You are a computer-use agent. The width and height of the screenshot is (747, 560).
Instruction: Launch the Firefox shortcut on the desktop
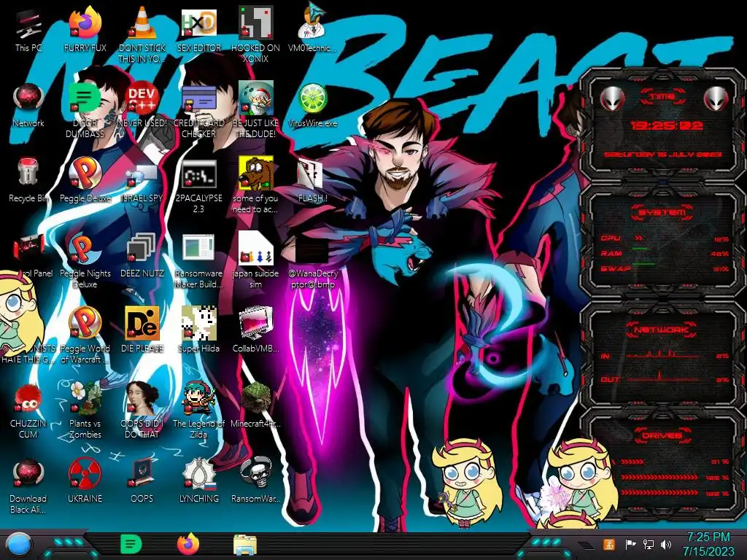tap(85, 29)
